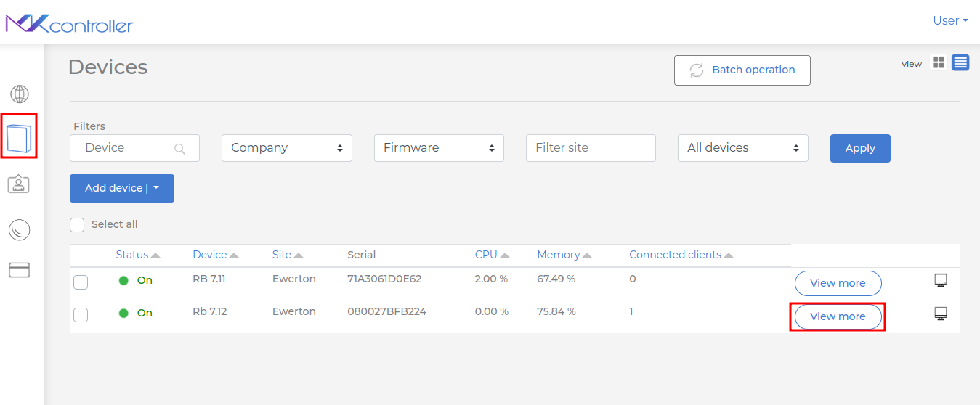Open the Devices book icon in sidebar
The image size is (980, 405).
[20, 137]
